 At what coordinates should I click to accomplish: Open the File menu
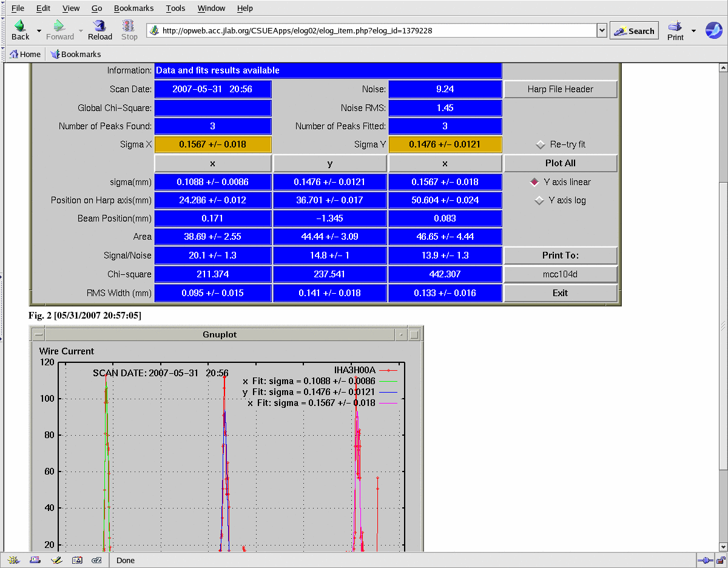pyautogui.click(x=18, y=8)
